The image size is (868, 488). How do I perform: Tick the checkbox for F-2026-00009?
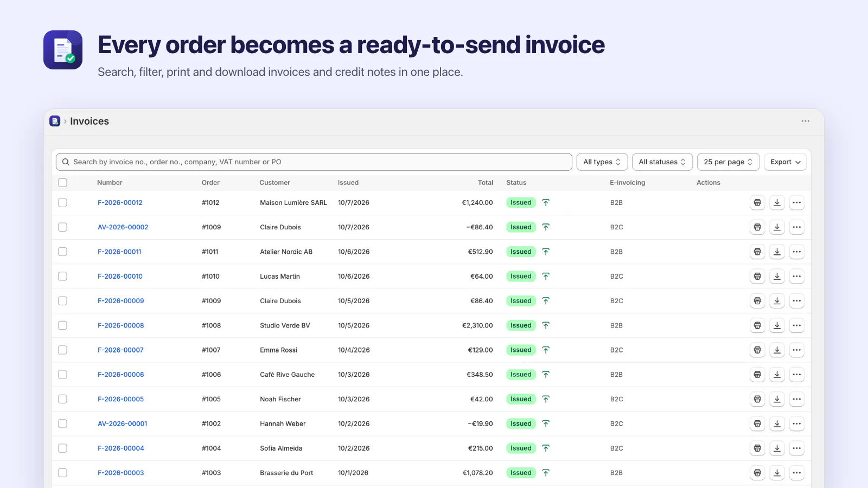click(x=62, y=301)
